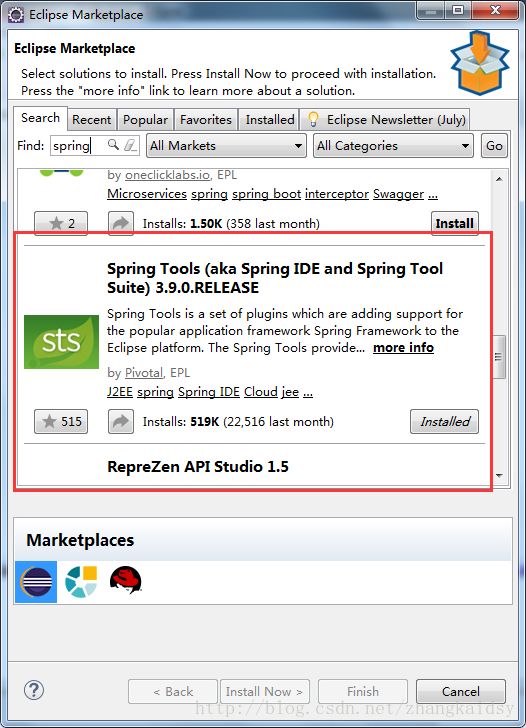The height and width of the screenshot is (728, 526).
Task: Select the Eclipse marketplace icon
Action: pyautogui.click(x=36, y=582)
